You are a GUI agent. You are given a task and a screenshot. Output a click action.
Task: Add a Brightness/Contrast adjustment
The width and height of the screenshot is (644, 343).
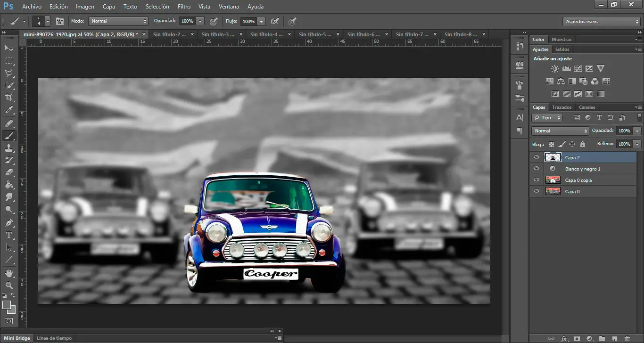[555, 69]
